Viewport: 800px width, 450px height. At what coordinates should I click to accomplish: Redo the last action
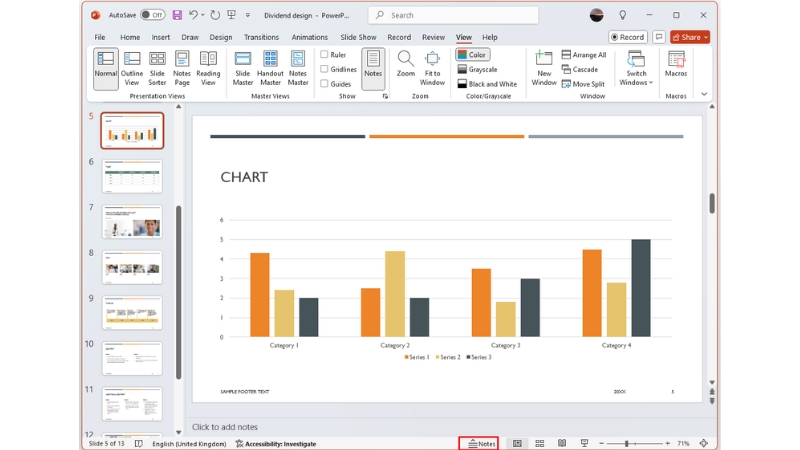point(215,15)
